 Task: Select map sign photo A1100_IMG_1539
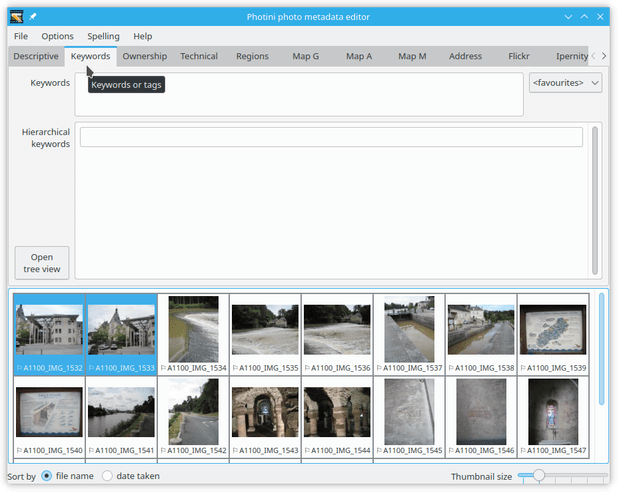[553, 334]
